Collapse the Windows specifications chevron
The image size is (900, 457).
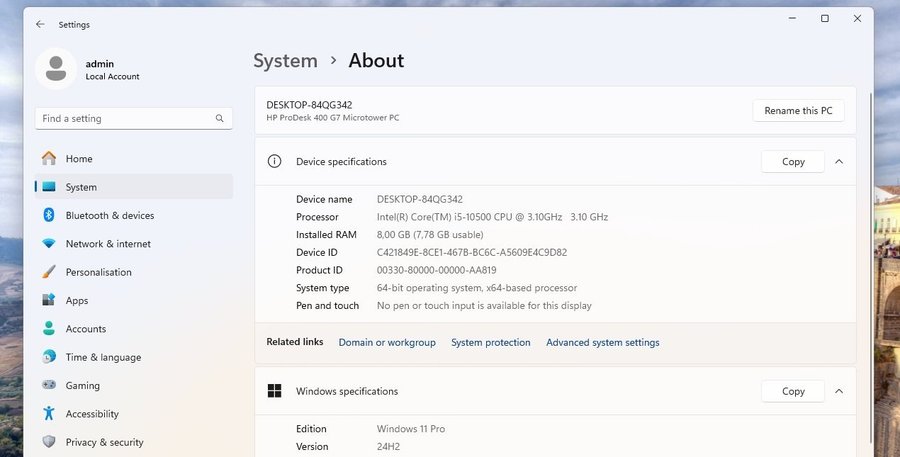838,391
